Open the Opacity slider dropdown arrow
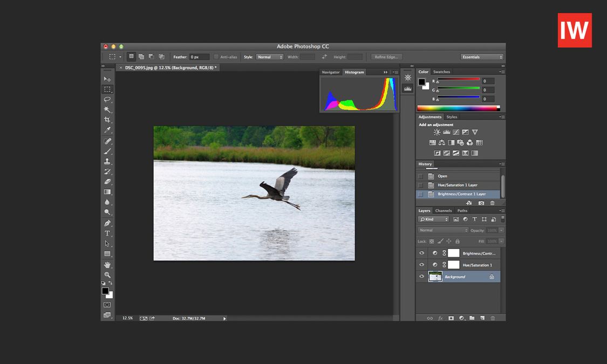607x364 pixels. pos(501,230)
